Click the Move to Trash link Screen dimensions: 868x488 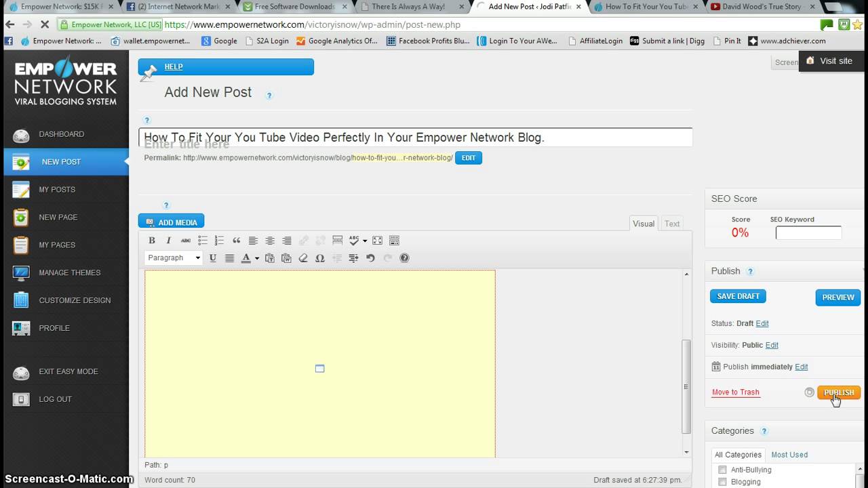pos(736,392)
